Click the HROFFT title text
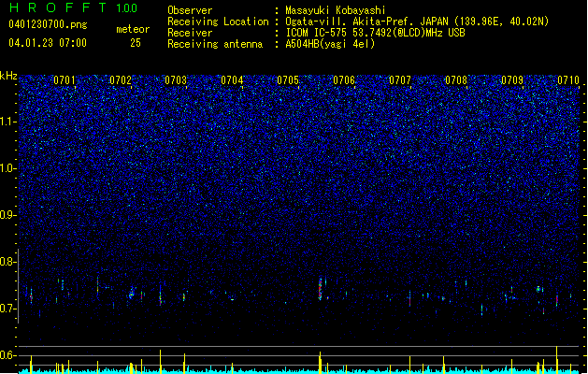 [58, 7]
